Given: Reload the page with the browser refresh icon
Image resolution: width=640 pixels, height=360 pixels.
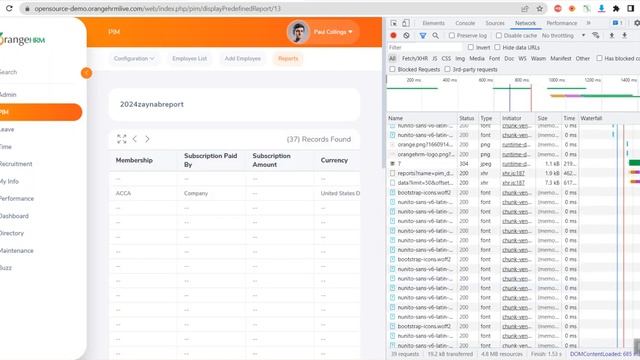Looking at the screenshot, I should tap(9, 8).
